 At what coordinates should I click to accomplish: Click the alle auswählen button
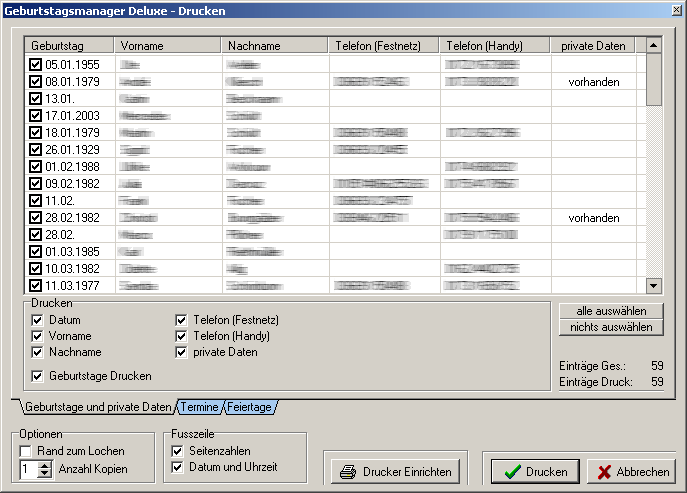(x=610, y=311)
